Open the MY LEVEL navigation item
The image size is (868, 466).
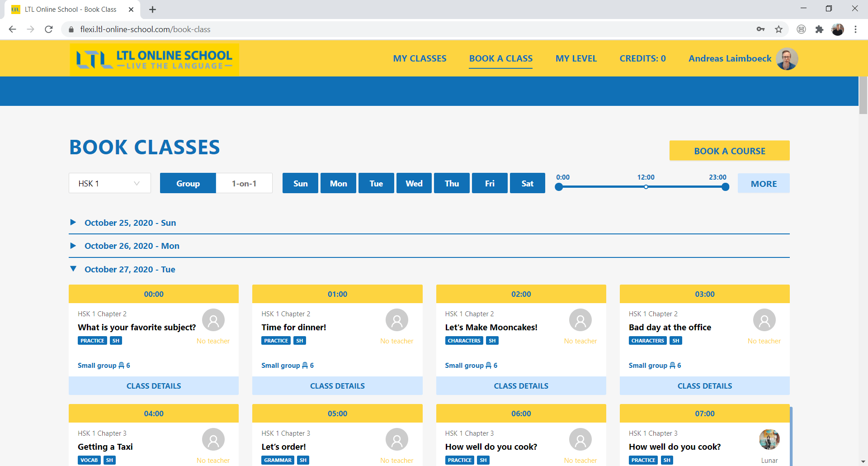(x=576, y=58)
